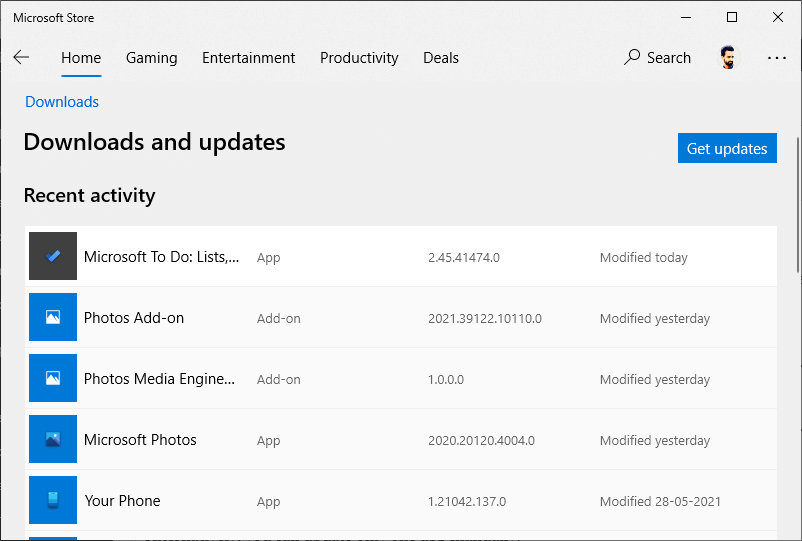The image size is (802, 541).
Task: Select the Photos Media Engine name
Action: tap(159, 379)
